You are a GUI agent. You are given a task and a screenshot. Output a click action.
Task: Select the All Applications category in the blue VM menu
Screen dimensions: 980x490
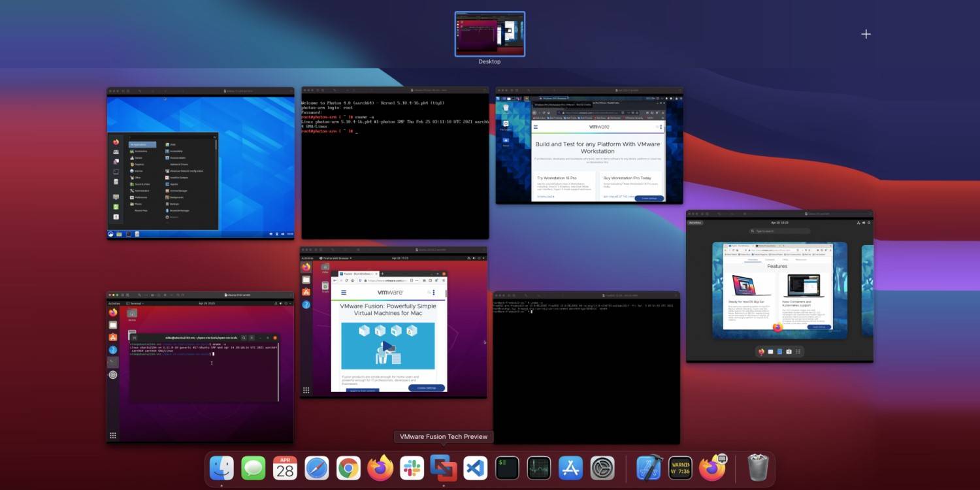142,144
